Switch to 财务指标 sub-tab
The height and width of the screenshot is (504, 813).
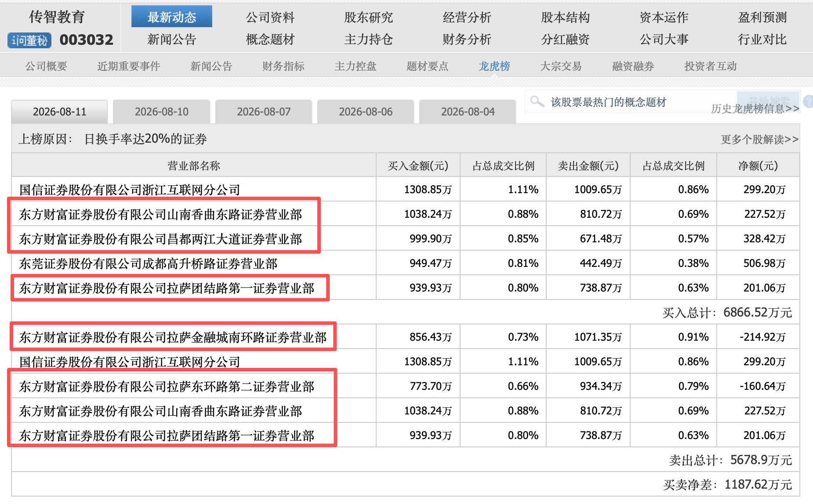[283, 66]
